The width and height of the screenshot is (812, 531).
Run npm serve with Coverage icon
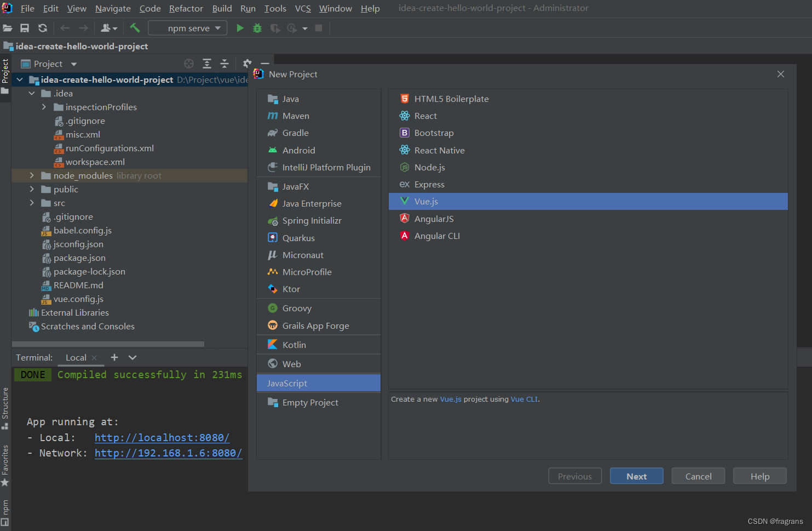click(x=275, y=27)
